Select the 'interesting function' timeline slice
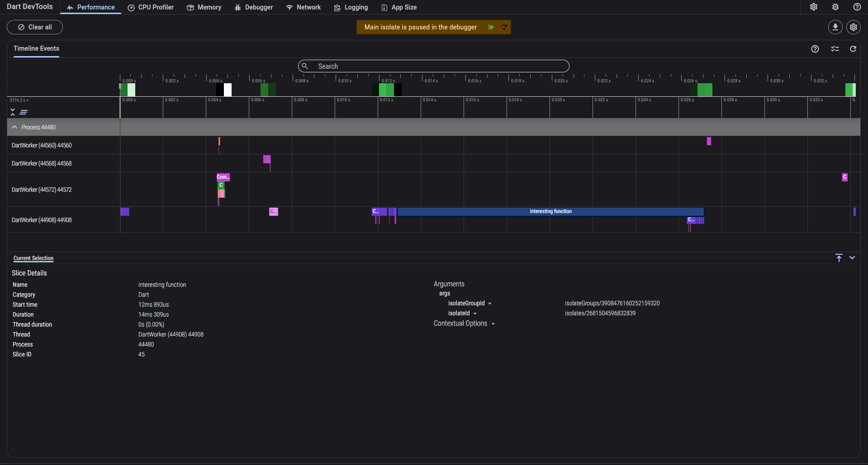This screenshot has height=465, width=868. [x=550, y=211]
